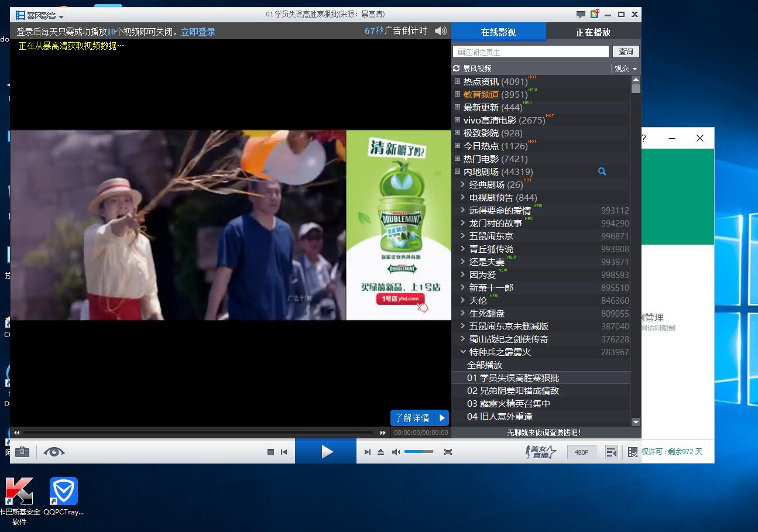Stop playback with the square button
This screenshot has width=758, height=532.
pyautogui.click(x=270, y=452)
